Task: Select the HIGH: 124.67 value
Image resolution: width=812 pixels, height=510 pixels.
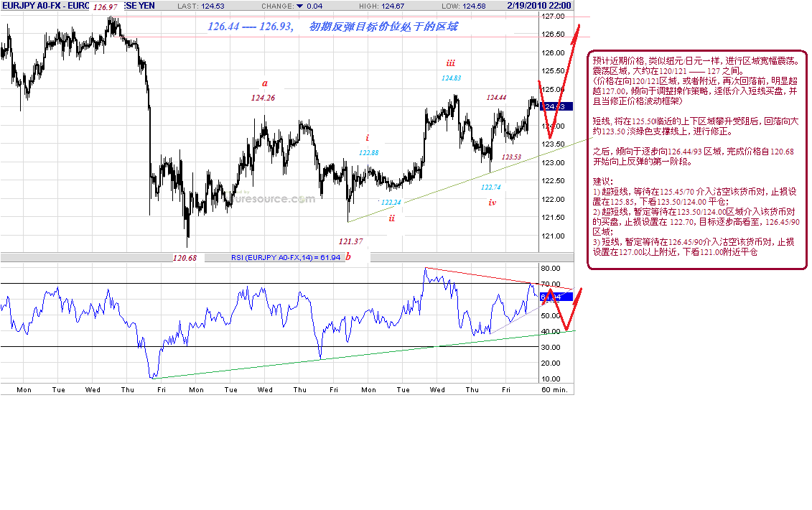Action: coord(381,6)
